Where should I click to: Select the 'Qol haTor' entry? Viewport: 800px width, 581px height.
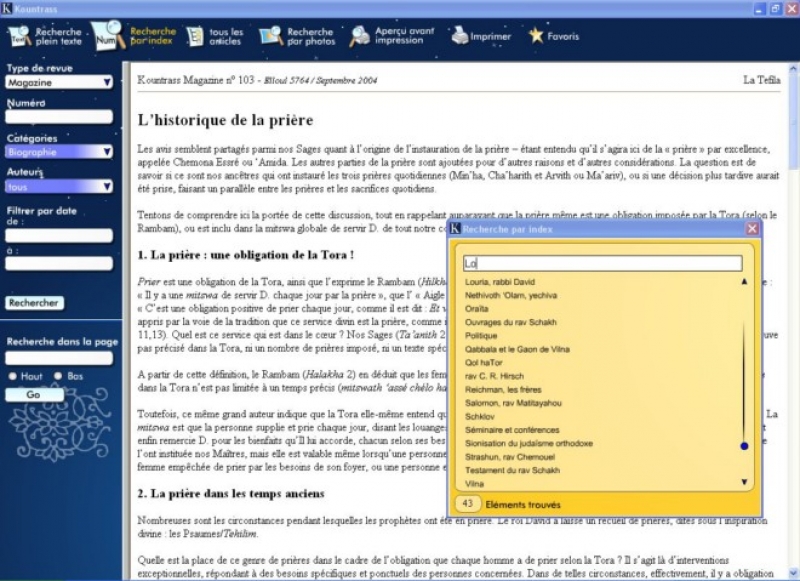coord(484,362)
